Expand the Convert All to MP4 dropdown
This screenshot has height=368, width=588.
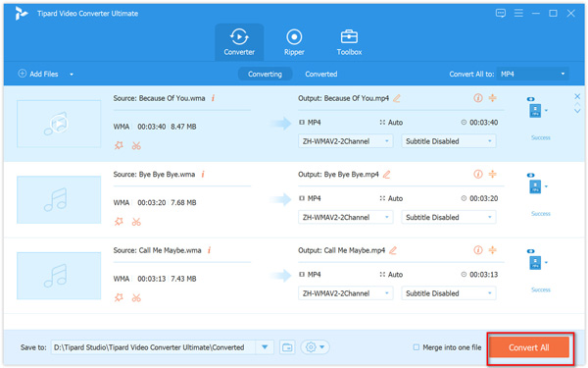click(x=532, y=74)
